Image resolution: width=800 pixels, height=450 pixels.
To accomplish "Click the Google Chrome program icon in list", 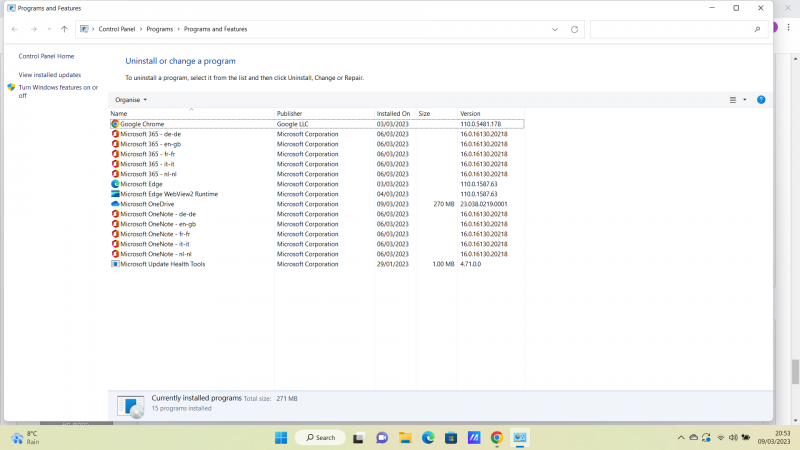I will click(115, 124).
